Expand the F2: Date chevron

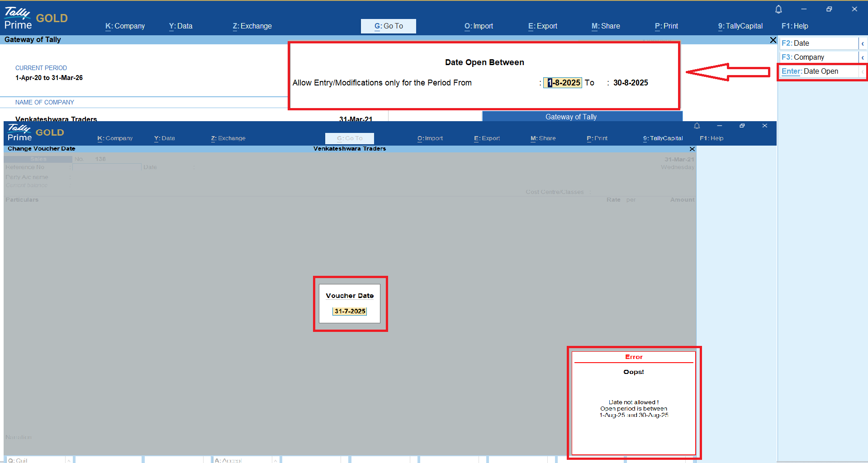click(x=863, y=43)
